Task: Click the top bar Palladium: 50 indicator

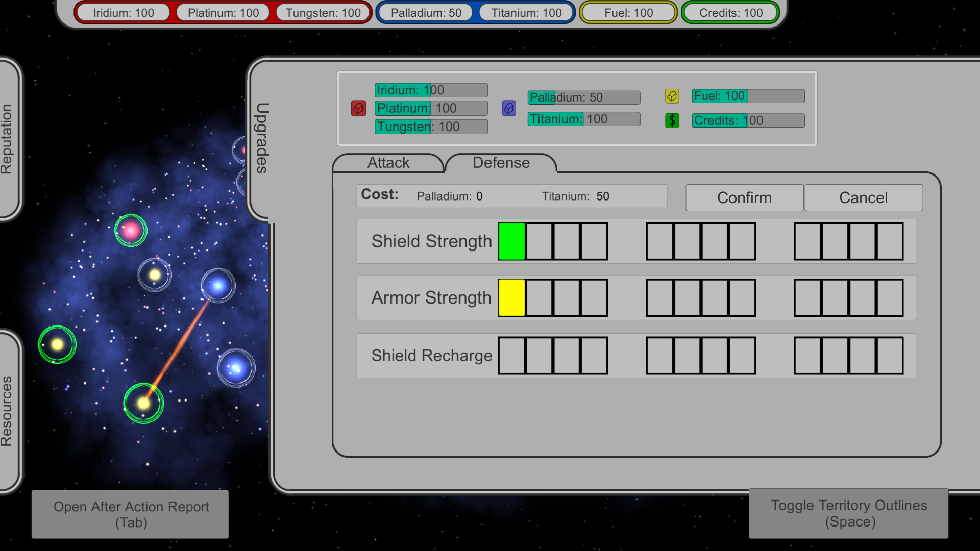Action: (x=426, y=13)
